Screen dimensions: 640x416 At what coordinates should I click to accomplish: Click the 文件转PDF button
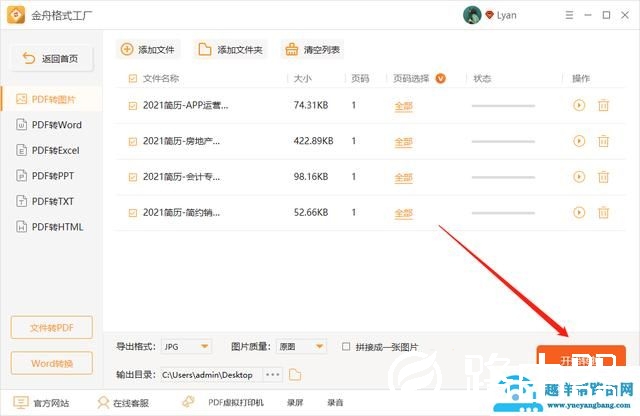click(x=51, y=327)
